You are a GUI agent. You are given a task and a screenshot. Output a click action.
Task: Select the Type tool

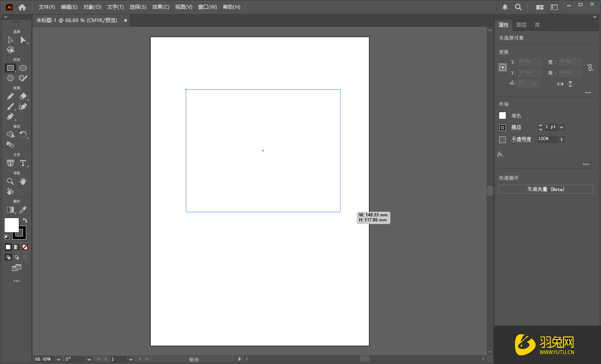(x=23, y=163)
